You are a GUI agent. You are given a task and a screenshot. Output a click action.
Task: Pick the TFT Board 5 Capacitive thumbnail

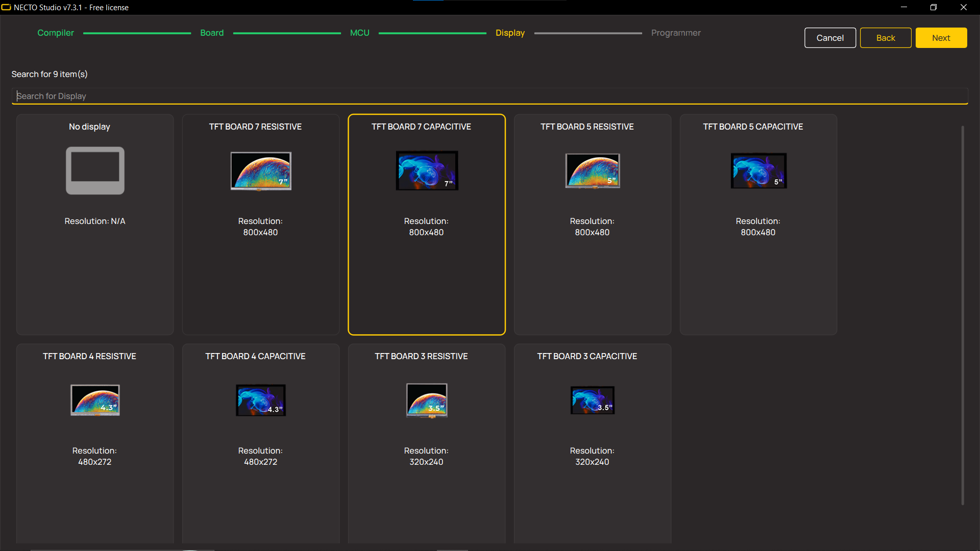pyautogui.click(x=758, y=170)
